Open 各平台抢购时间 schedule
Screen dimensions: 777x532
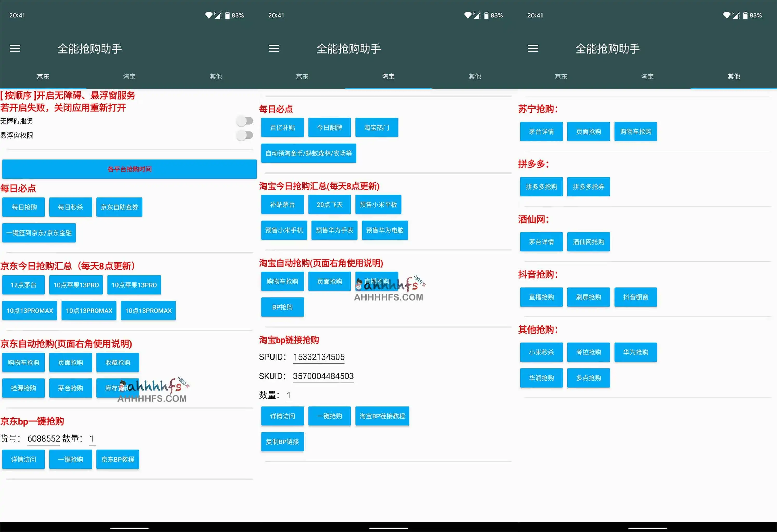point(129,169)
